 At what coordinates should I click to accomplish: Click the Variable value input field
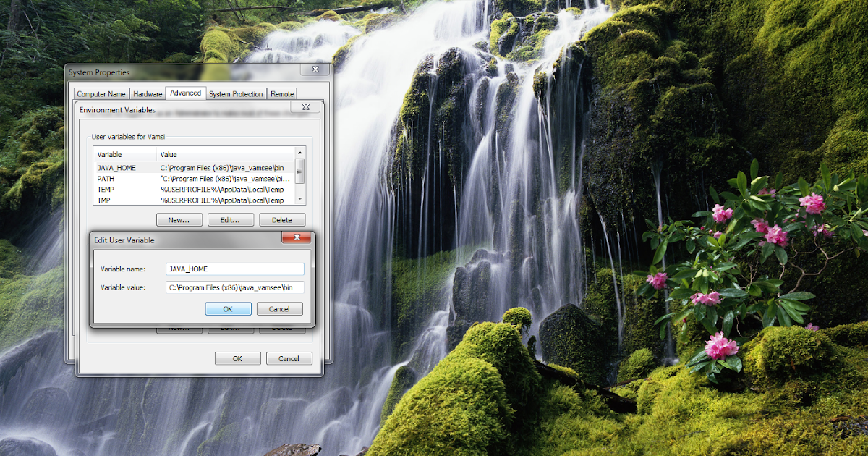235,287
